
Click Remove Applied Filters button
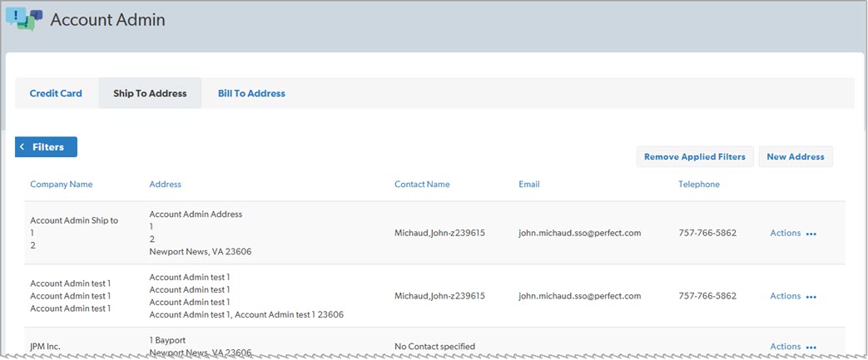click(x=695, y=156)
